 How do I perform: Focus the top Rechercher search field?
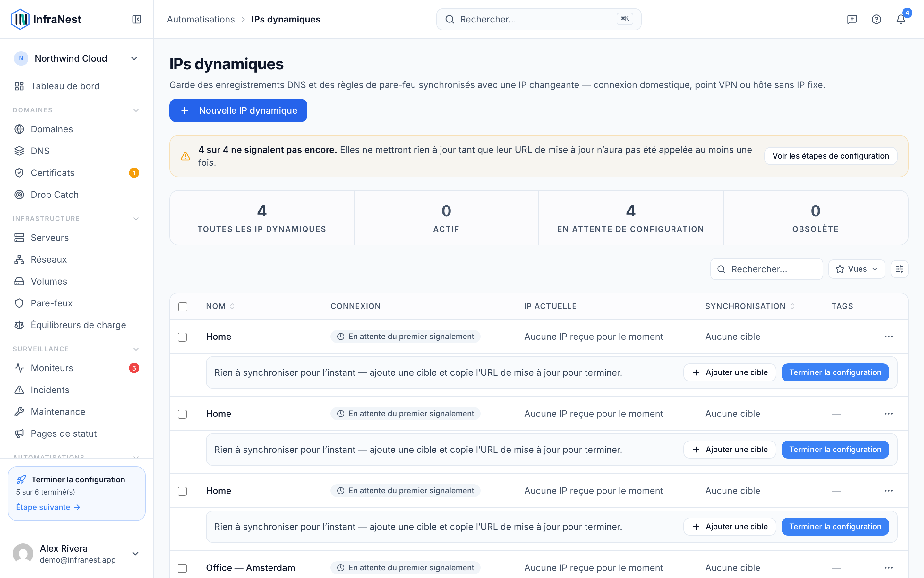pos(538,19)
